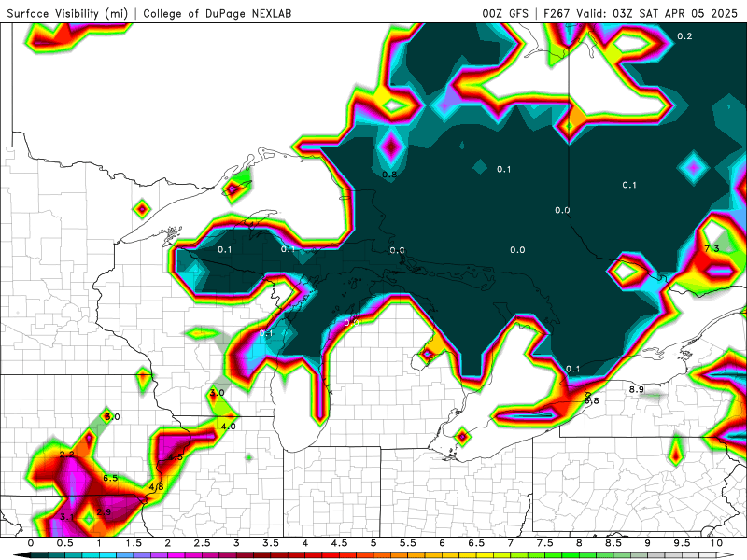
Task: Click the 0.5 tick label on the color scale
Action: tap(65, 543)
